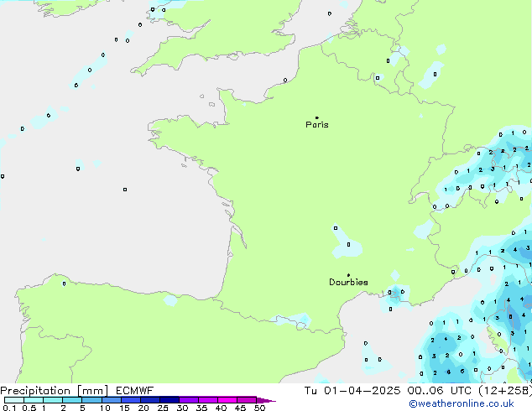Screen dimensions: 532x411
Task: Select the 0.5–1 mm legend swatch
Action: (x=34, y=400)
